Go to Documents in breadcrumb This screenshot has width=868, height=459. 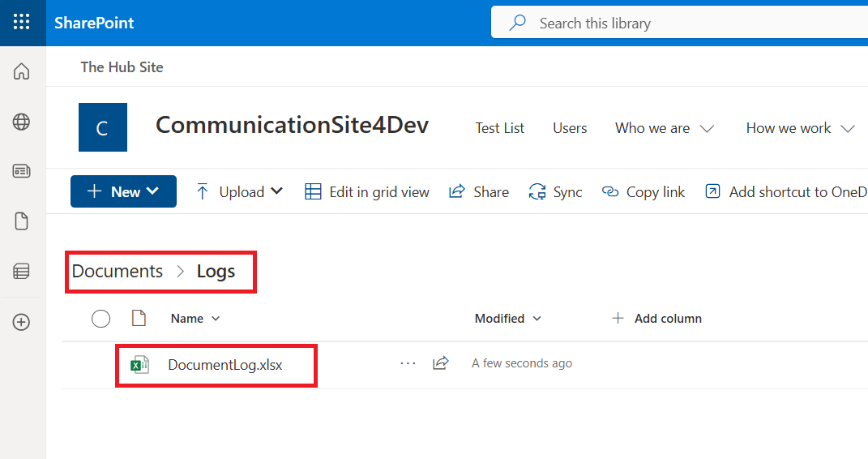118,272
